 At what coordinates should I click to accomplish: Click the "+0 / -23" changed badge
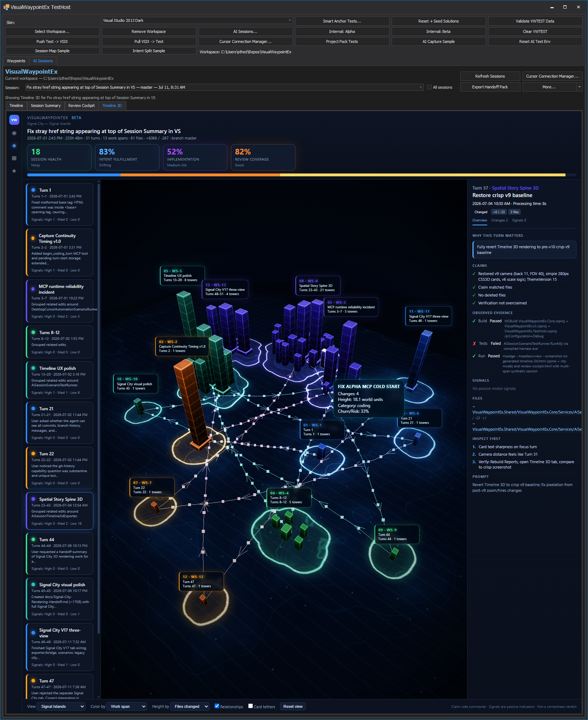[x=499, y=212]
